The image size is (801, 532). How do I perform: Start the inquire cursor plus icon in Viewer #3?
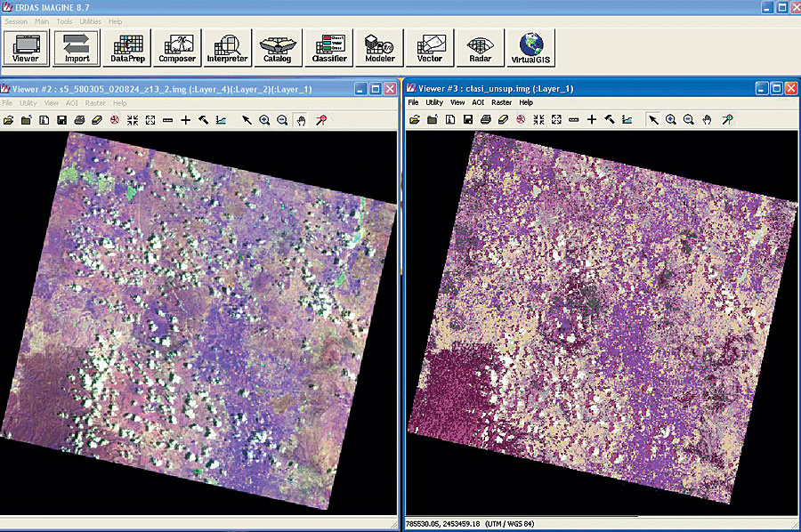592,119
